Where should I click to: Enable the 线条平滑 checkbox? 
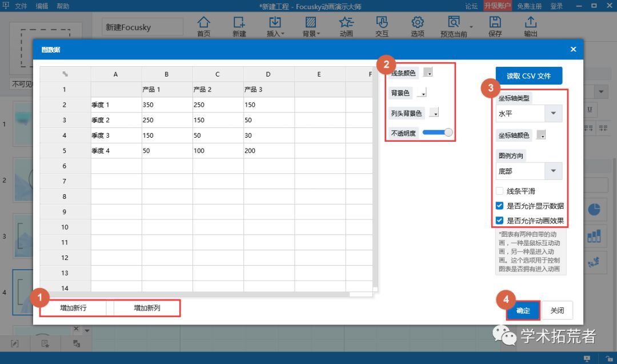(x=500, y=191)
